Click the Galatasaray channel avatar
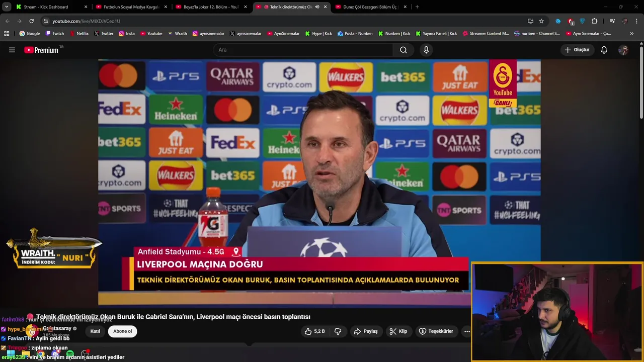Viewport: 644px width, 362px height. tap(33, 331)
